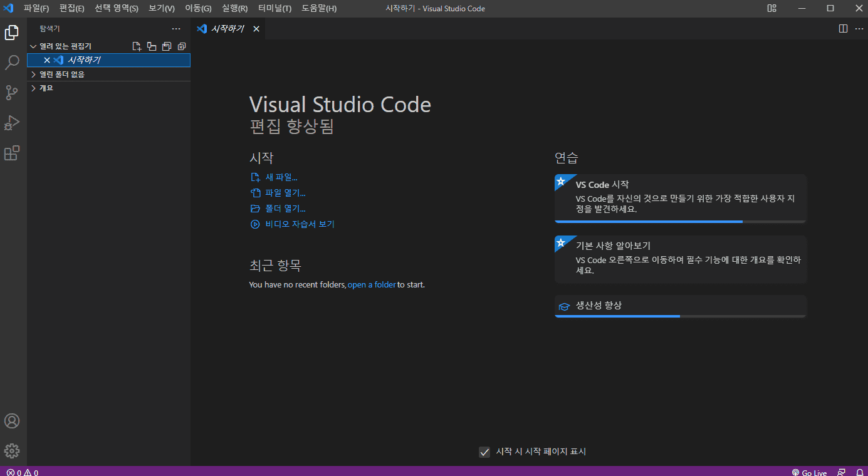This screenshot has width=868, height=476.
Task: Toggle 시작 시 시작 페이지 표시 checkbox
Action: (484, 452)
